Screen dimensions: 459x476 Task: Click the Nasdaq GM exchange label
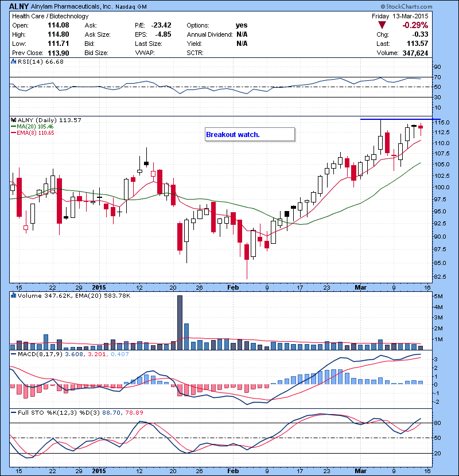pos(131,7)
